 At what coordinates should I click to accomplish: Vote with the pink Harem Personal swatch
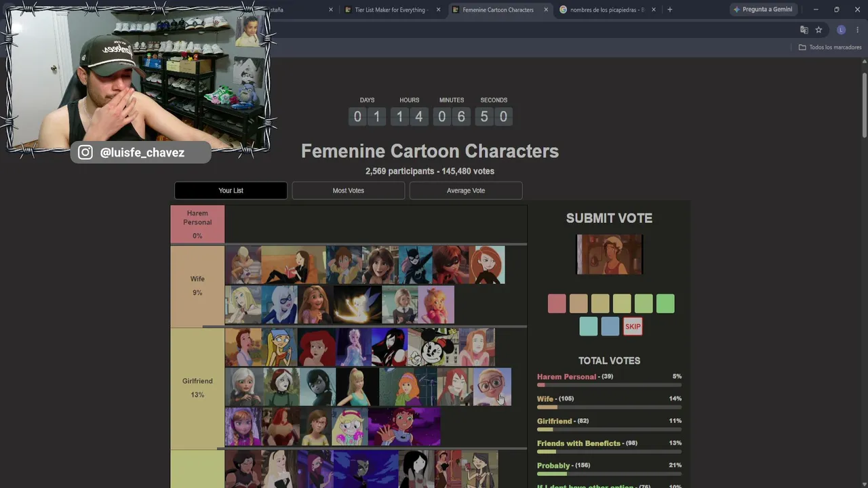point(557,304)
